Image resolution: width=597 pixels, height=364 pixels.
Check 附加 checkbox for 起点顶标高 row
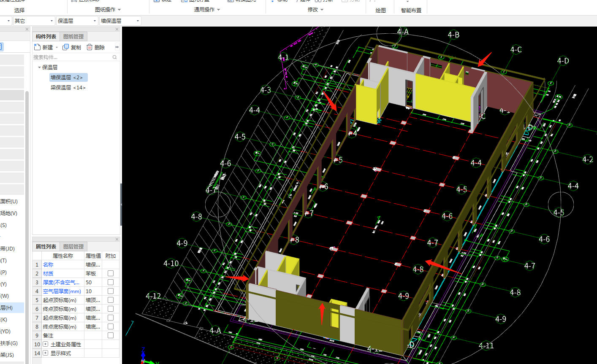[111, 300]
